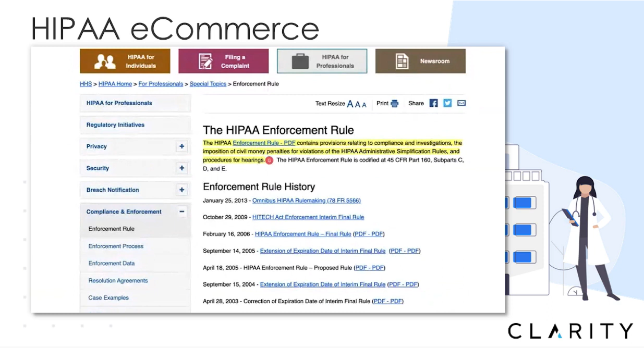Open the Filing a Complaint tile

click(x=223, y=61)
